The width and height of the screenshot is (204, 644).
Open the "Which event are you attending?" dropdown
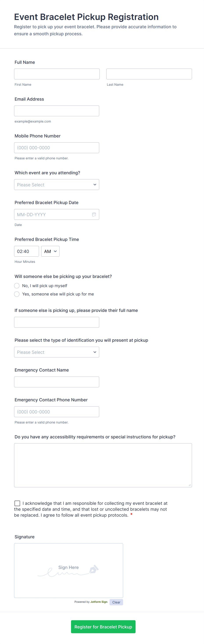click(57, 185)
